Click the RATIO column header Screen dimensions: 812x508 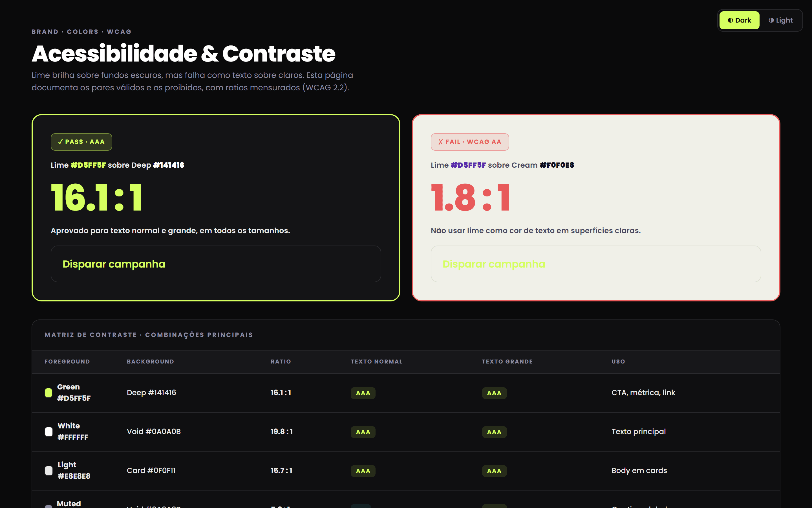click(281, 362)
